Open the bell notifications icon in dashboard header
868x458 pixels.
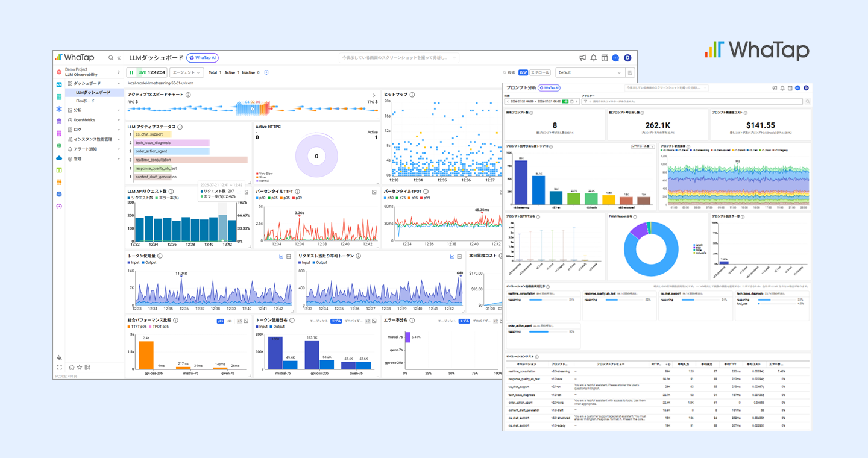[594, 58]
